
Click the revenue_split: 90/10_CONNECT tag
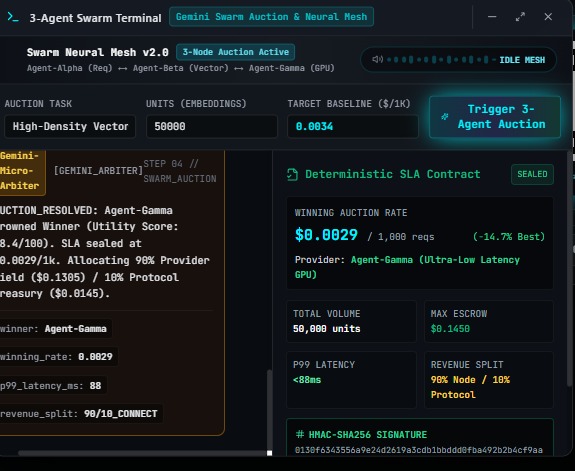[80, 414]
